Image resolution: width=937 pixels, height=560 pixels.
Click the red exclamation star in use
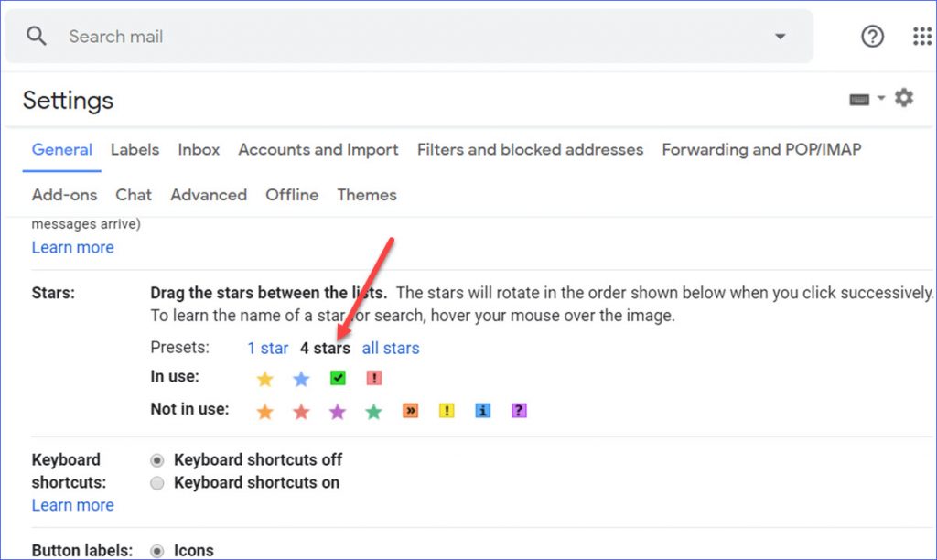(373, 377)
